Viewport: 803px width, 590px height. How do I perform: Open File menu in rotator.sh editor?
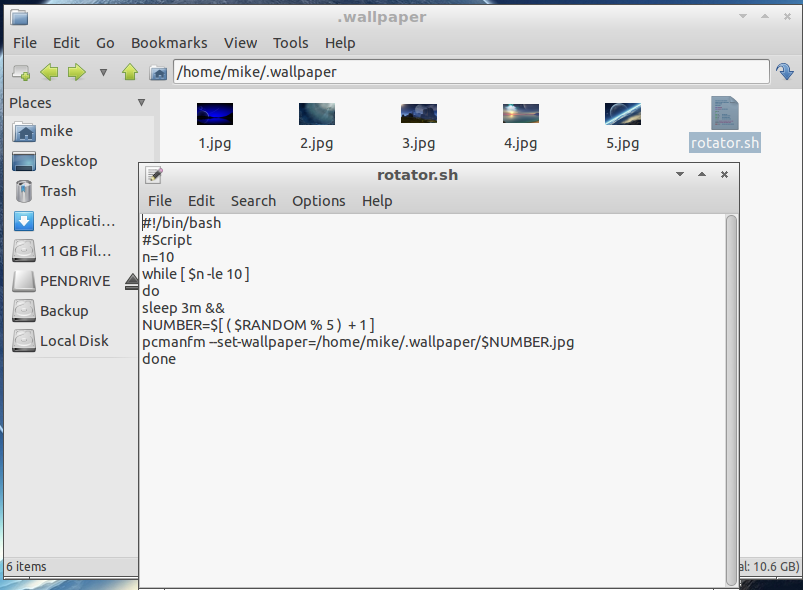[160, 201]
